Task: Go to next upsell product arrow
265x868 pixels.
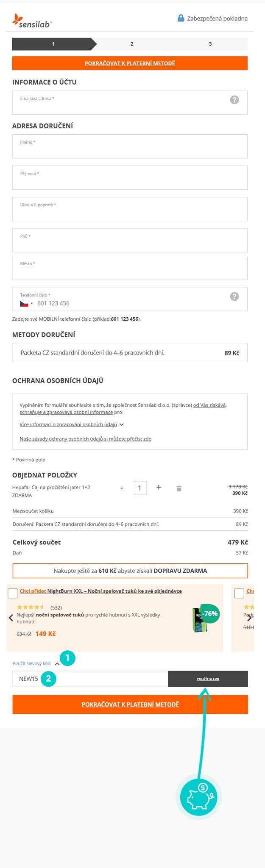Action: coord(249,618)
